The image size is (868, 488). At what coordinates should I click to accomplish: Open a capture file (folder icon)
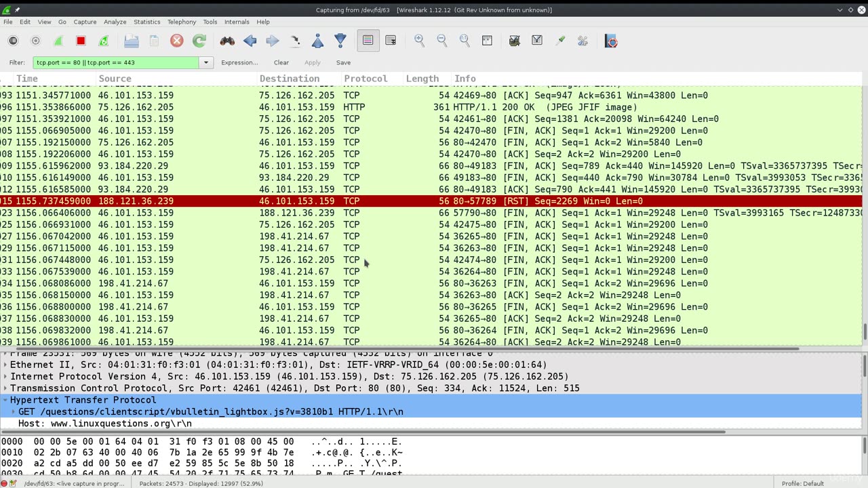click(x=132, y=41)
